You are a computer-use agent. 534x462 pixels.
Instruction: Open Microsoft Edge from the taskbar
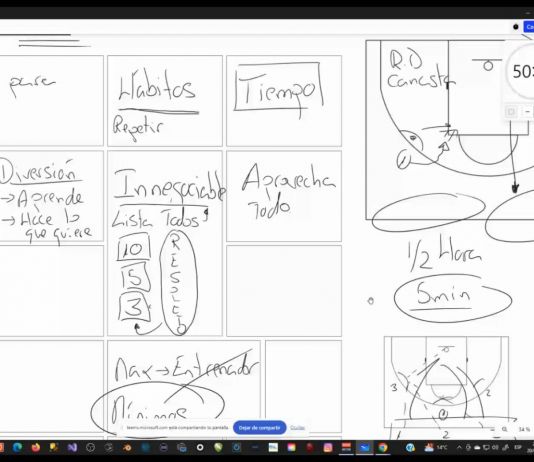click(17, 447)
